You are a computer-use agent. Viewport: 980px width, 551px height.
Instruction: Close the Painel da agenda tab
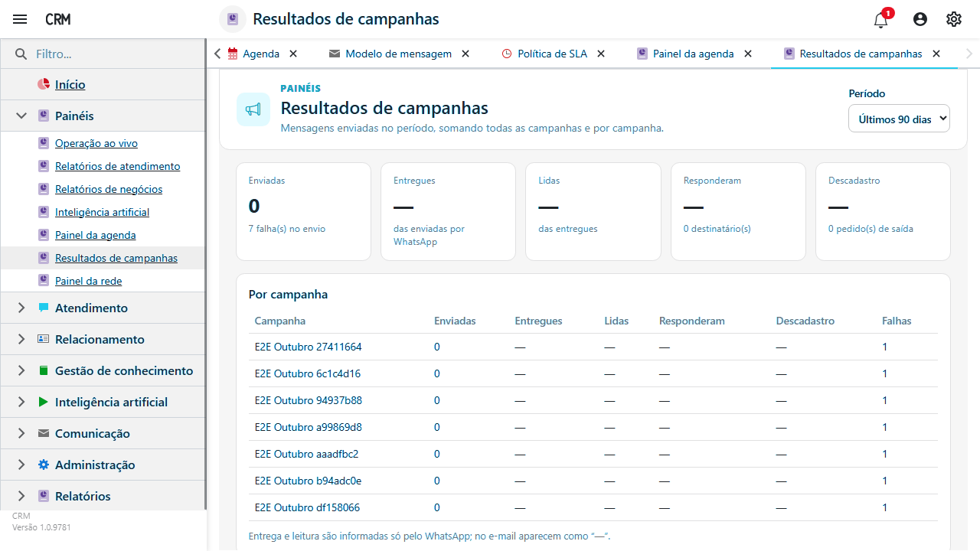click(x=748, y=54)
